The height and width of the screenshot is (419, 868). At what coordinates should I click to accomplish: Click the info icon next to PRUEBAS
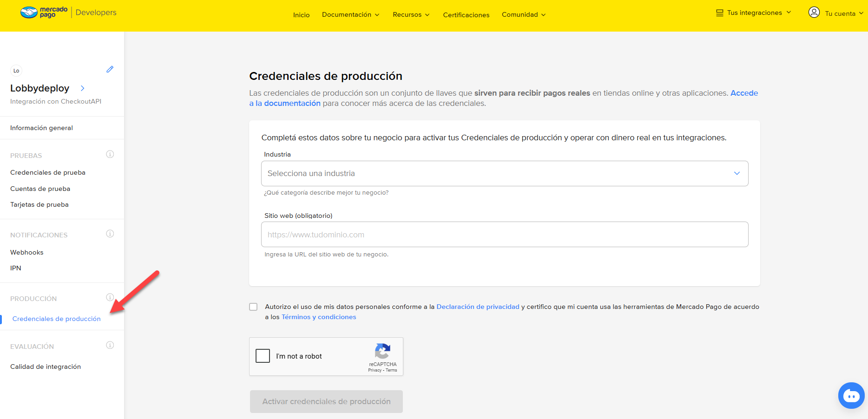(110, 154)
